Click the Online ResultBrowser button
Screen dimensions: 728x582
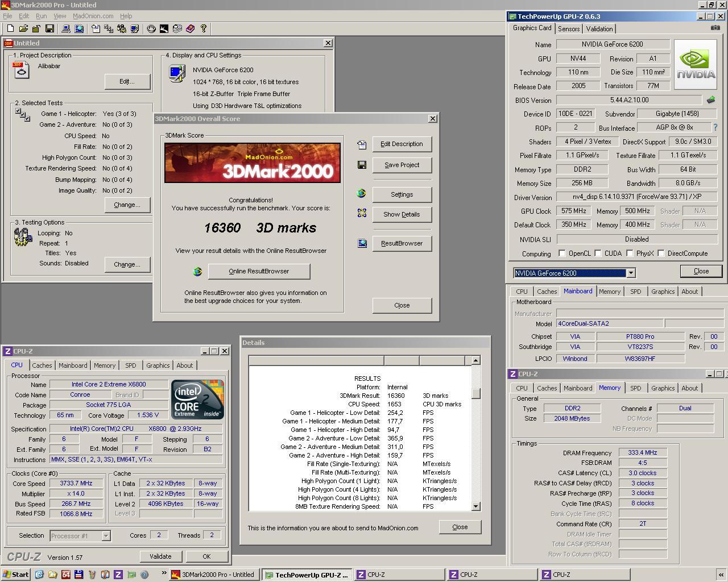(x=259, y=271)
